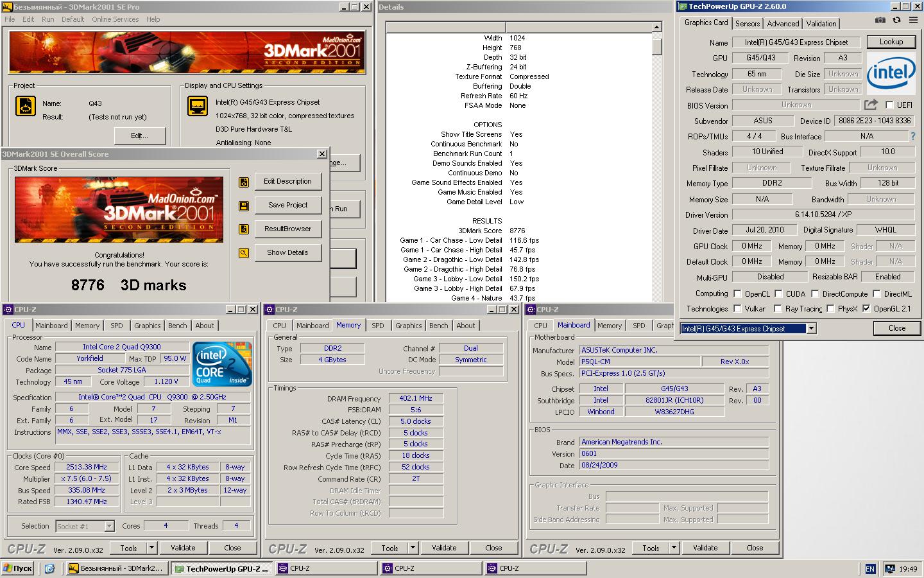Toggle the CUDA checkbox
Screen dimensions: 924x578
(778, 293)
